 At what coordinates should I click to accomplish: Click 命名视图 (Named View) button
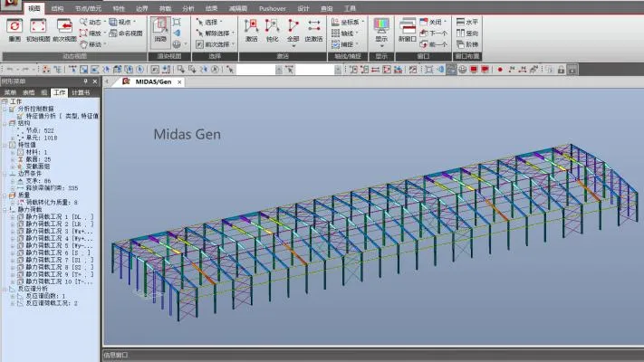click(123, 33)
